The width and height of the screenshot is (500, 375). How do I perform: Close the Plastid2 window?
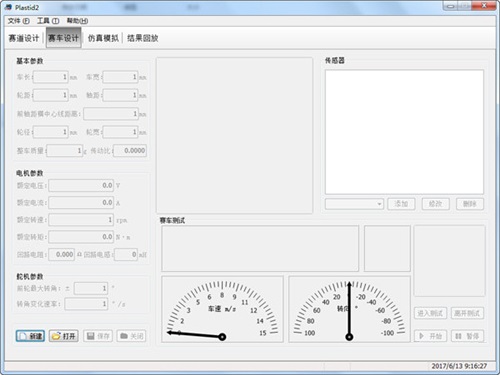tap(484, 6)
